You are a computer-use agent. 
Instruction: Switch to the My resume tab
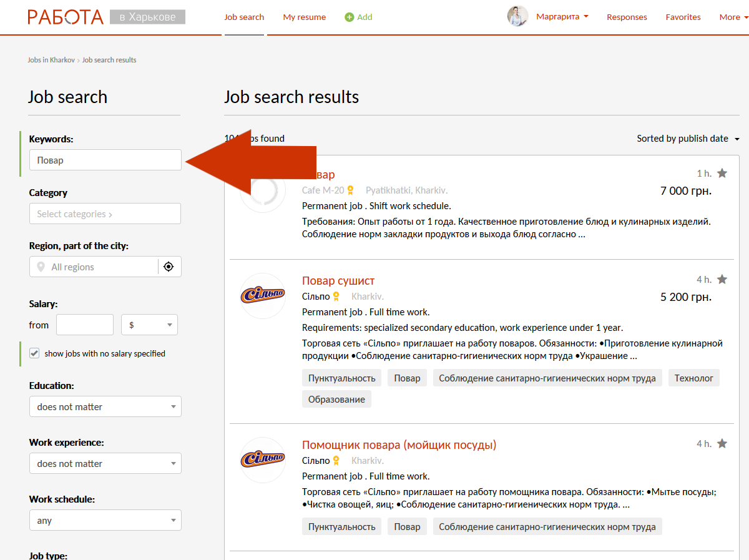coord(304,17)
